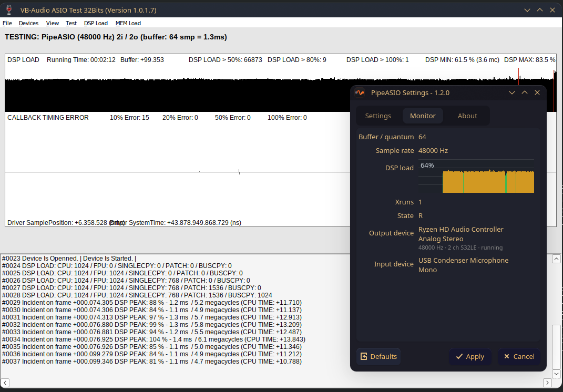
Task: Click the log scroll left arrow
Action: [x=5, y=383]
